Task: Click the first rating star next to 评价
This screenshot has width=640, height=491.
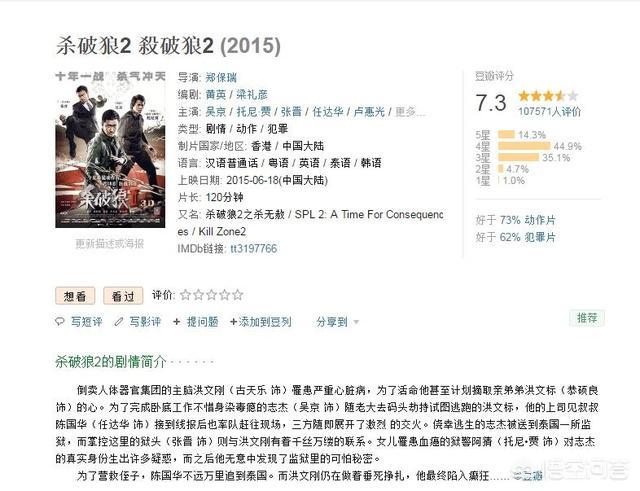Action: 185,295
